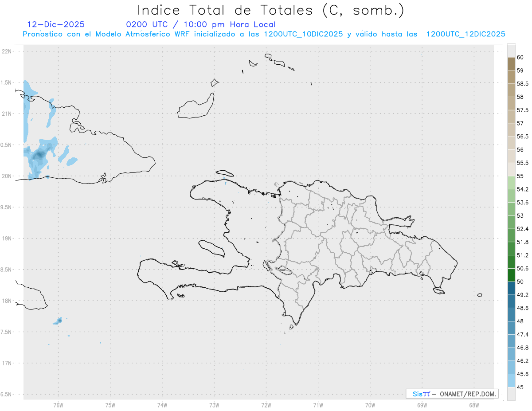
Task: Click the '56.5' value on the color scale
Action: 522,137
